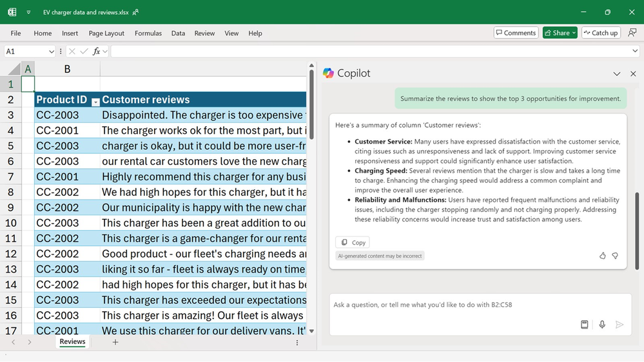Select the CC-2001 cell in row 4

[x=67, y=131]
